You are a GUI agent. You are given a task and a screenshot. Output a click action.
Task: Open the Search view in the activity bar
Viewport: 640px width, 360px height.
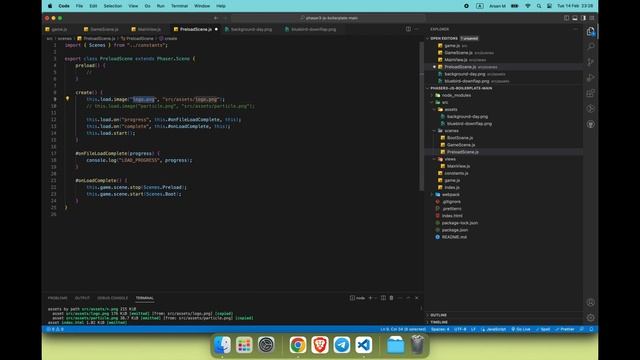coord(590,47)
